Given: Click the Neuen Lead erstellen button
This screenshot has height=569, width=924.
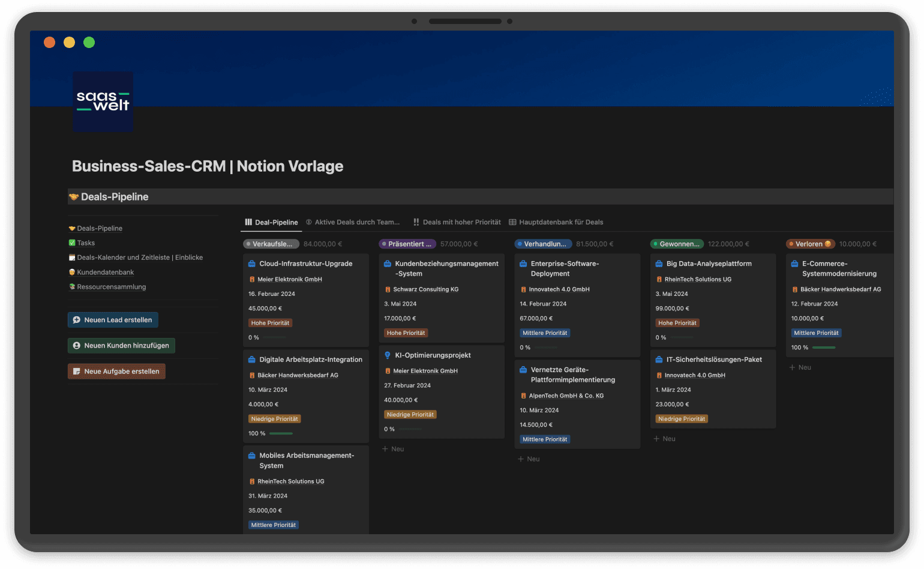Looking at the screenshot, I should (112, 319).
